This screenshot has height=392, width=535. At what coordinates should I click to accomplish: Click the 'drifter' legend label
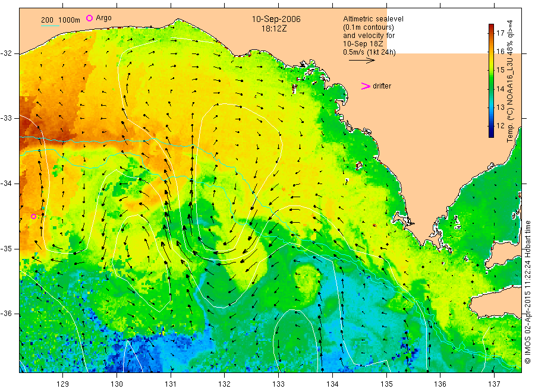[382, 86]
